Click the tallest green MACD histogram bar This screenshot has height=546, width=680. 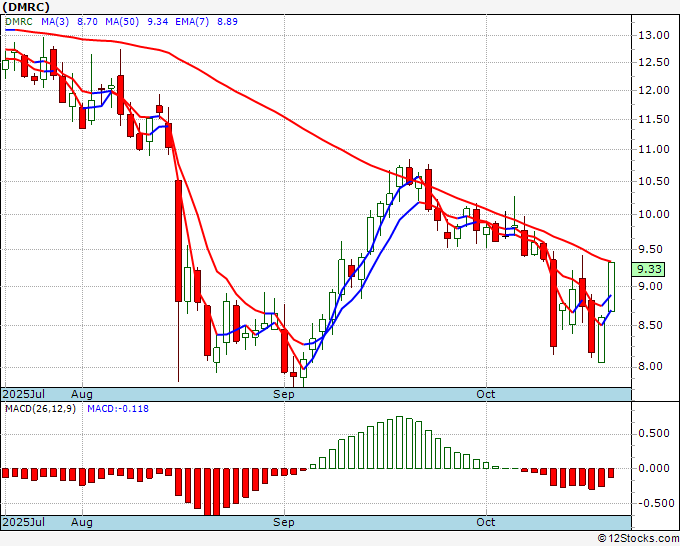tap(399, 442)
